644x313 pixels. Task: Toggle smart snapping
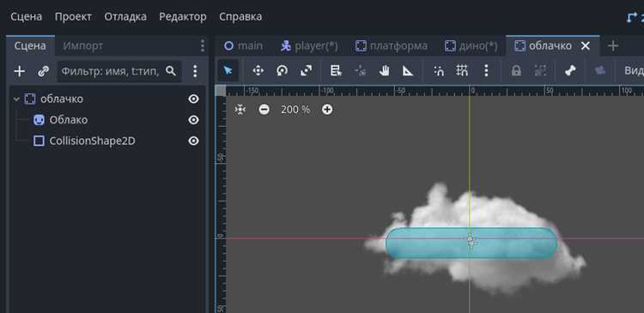[439, 71]
